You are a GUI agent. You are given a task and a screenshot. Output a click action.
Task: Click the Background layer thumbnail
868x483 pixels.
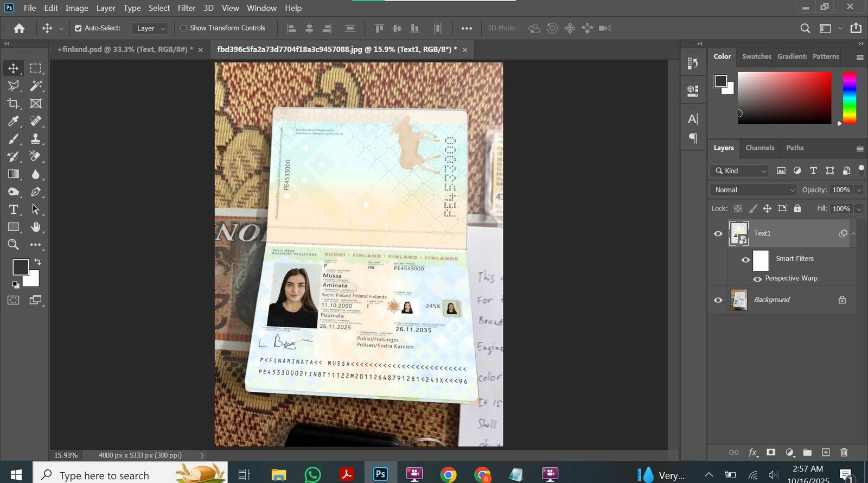(739, 300)
